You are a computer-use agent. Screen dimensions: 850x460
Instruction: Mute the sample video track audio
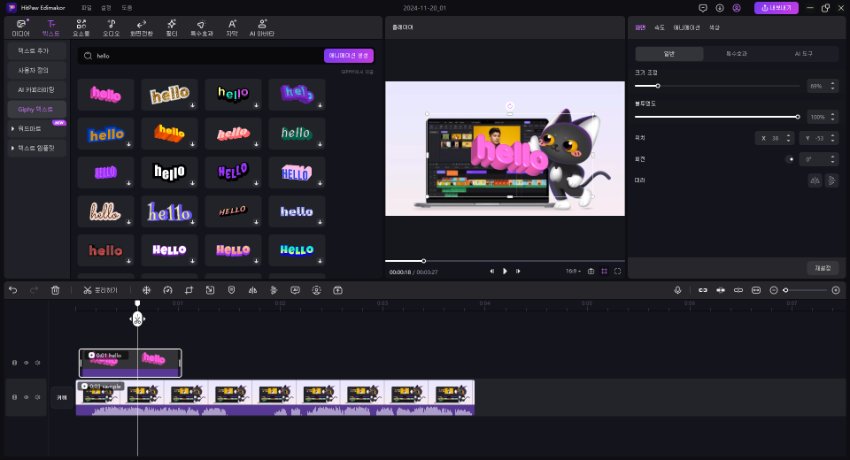point(38,397)
